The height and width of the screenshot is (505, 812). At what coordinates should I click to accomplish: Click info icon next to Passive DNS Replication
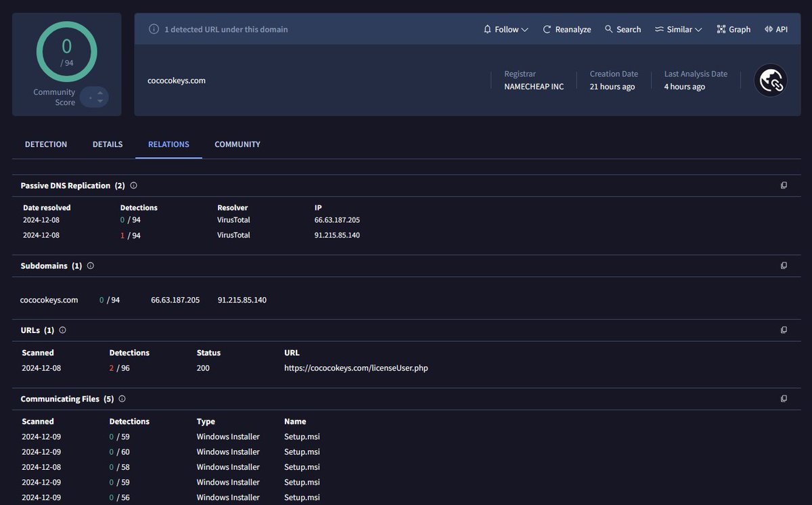[x=133, y=185]
